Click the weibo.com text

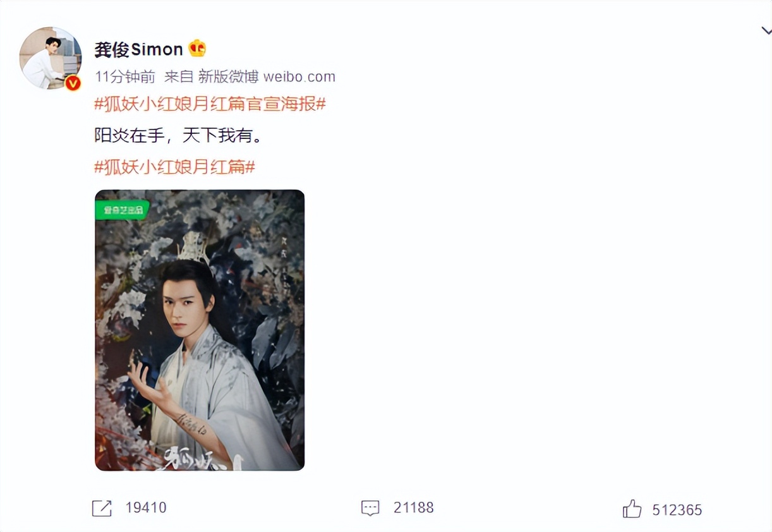[x=299, y=77]
